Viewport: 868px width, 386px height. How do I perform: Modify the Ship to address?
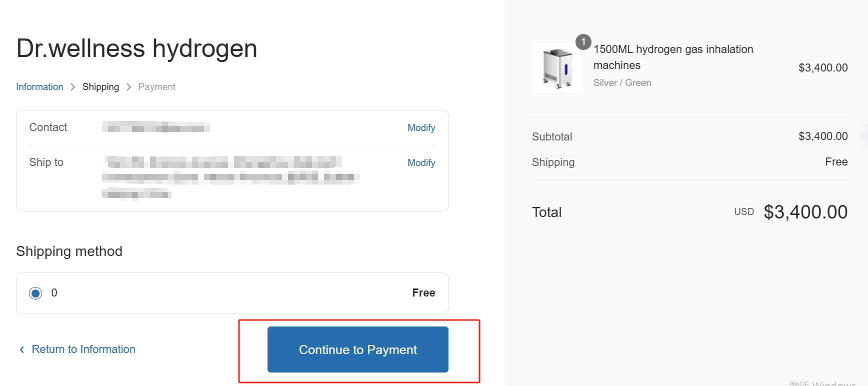(x=421, y=162)
